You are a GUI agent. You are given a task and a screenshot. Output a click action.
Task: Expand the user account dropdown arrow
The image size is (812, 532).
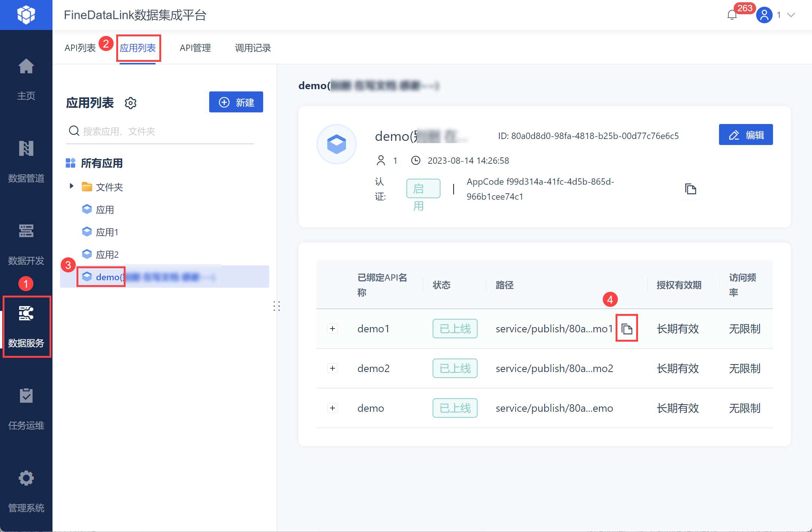pyautogui.click(x=791, y=15)
